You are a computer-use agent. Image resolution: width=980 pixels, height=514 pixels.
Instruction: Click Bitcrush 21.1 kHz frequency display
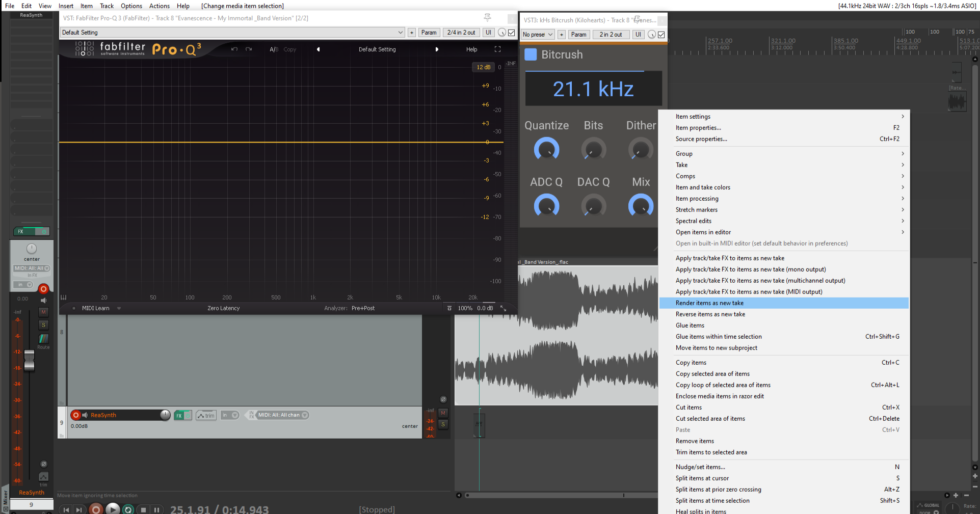click(594, 89)
